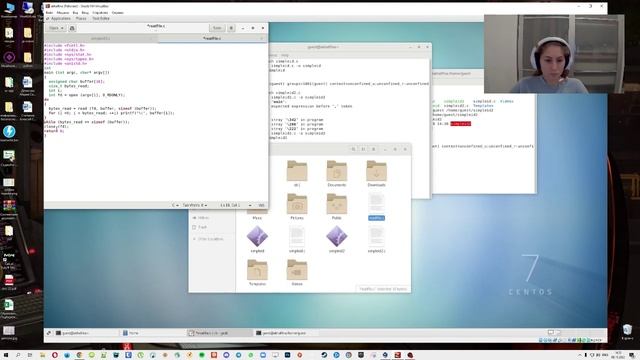This screenshot has width=640, height=360.
Task: Switch to readfile.c gedit taskbar entry
Action: click(x=220, y=333)
